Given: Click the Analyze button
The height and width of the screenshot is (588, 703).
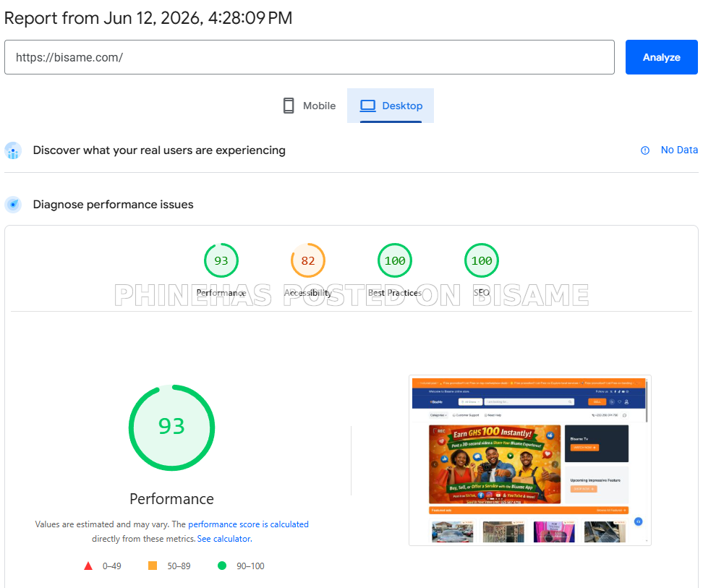Looking at the screenshot, I should (x=661, y=57).
